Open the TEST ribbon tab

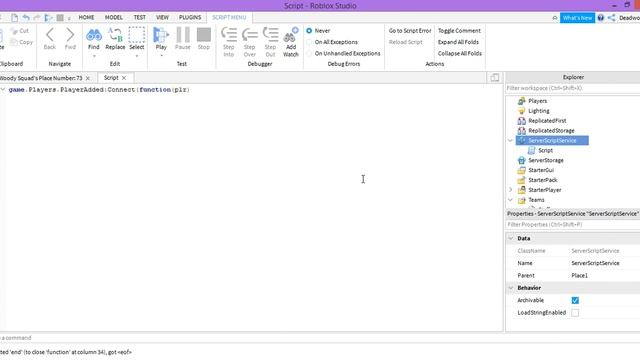click(x=140, y=18)
